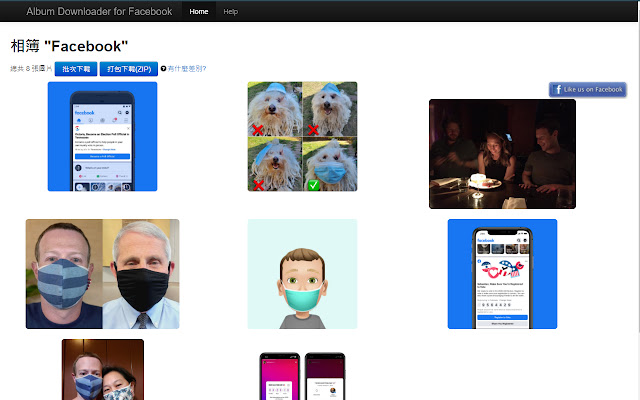Open the Help menu item
The width and height of the screenshot is (640, 400).
[231, 11]
